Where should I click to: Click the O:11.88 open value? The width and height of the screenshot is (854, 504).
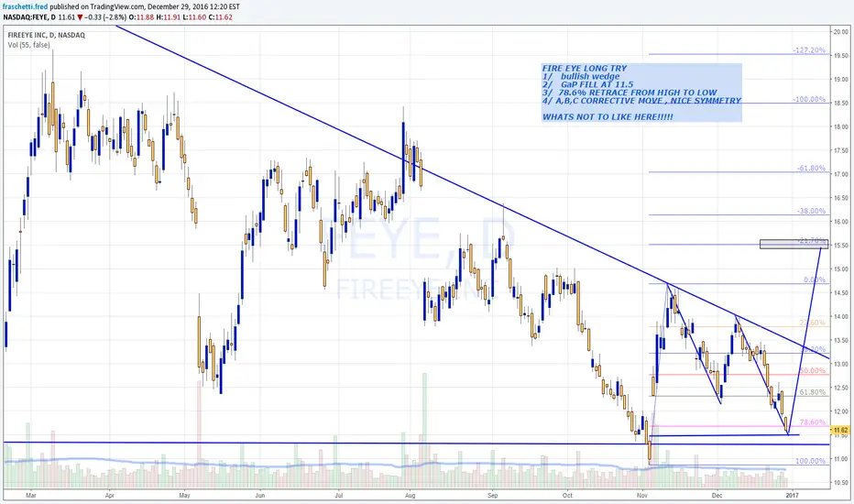point(141,17)
